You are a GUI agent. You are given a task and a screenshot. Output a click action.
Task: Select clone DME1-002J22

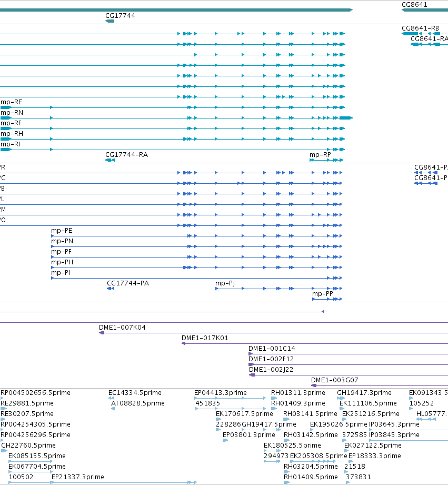pyautogui.click(x=271, y=370)
